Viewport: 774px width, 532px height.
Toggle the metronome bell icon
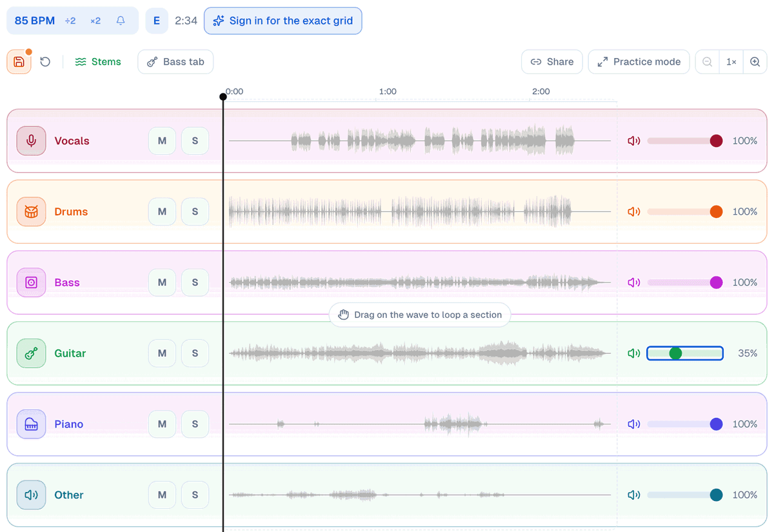coord(121,21)
